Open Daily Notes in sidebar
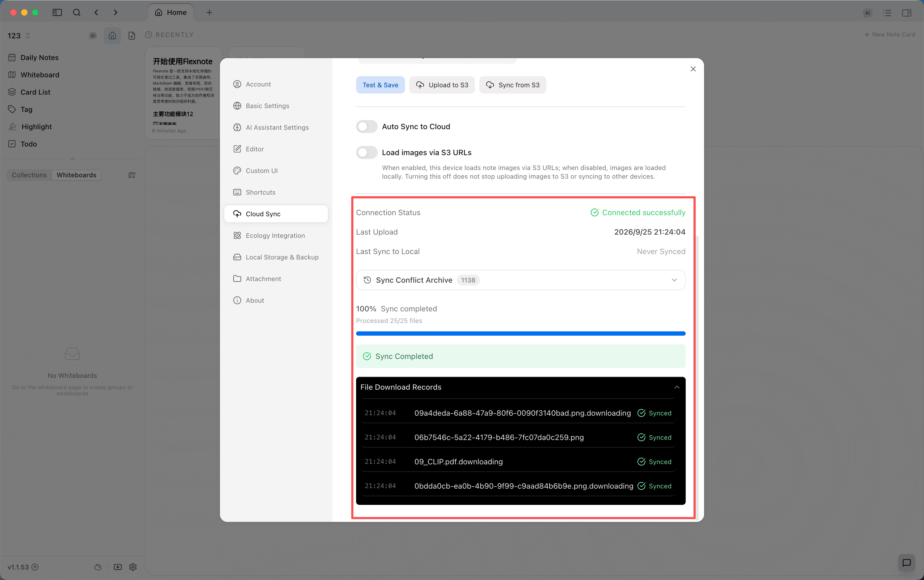The image size is (924, 580). (39, 58)
